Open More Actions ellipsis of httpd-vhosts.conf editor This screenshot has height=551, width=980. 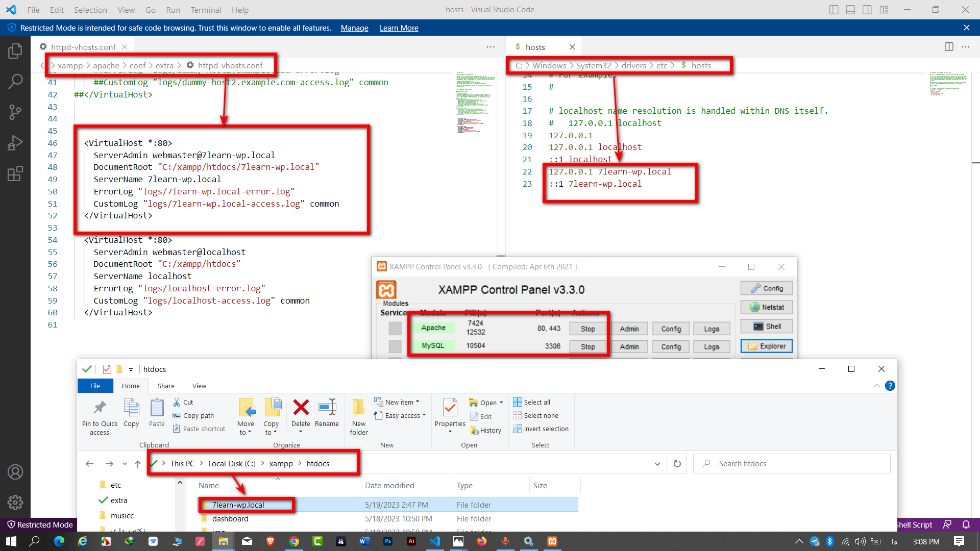[491, 47]
